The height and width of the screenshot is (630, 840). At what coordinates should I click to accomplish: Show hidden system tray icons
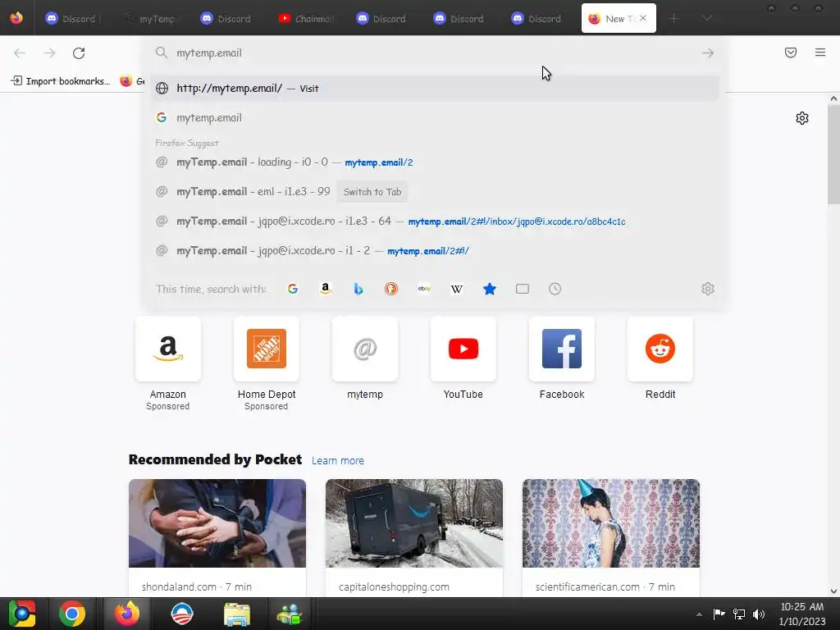(x=699, y=614)
